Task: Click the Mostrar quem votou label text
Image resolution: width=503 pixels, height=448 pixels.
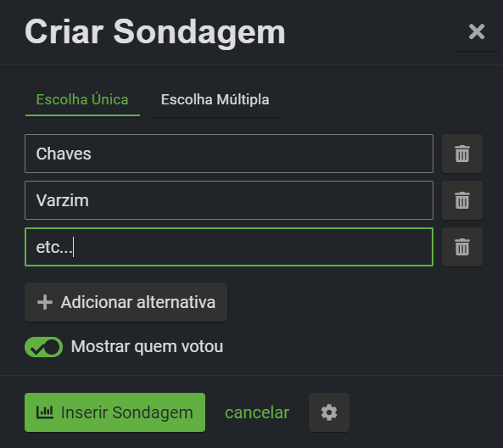Action: pos(147,346)
